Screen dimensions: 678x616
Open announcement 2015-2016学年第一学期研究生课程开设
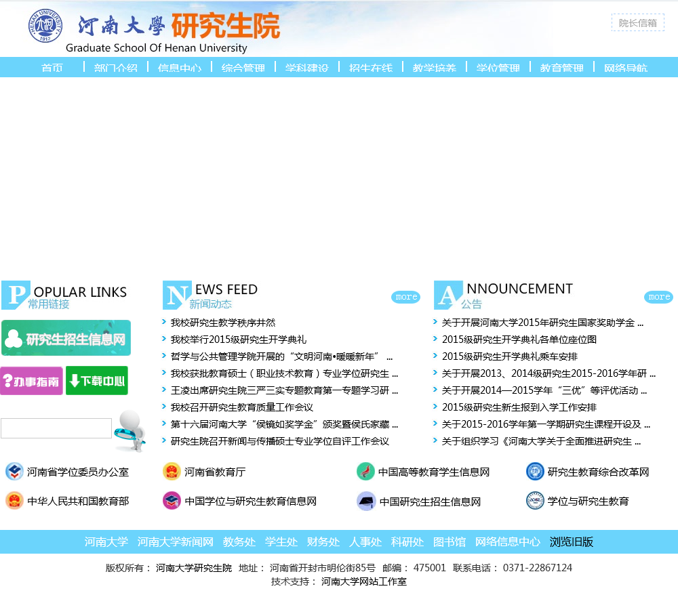tap(546, 424)
